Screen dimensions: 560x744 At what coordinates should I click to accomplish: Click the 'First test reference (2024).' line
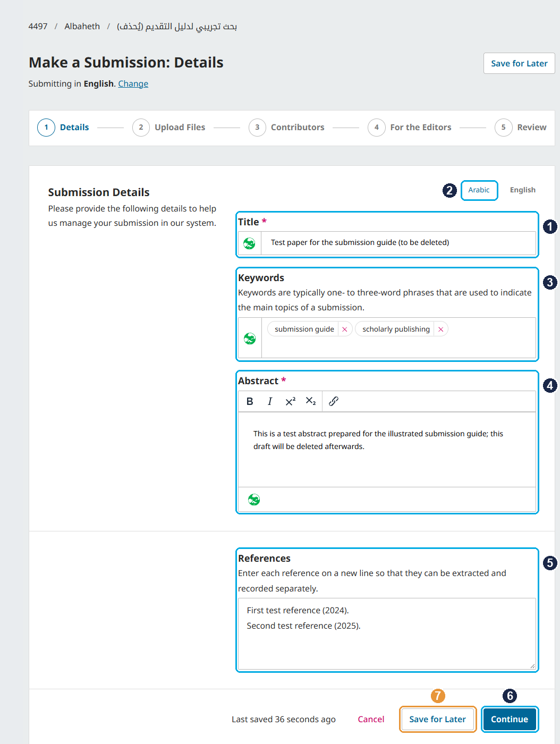[298, 611]
